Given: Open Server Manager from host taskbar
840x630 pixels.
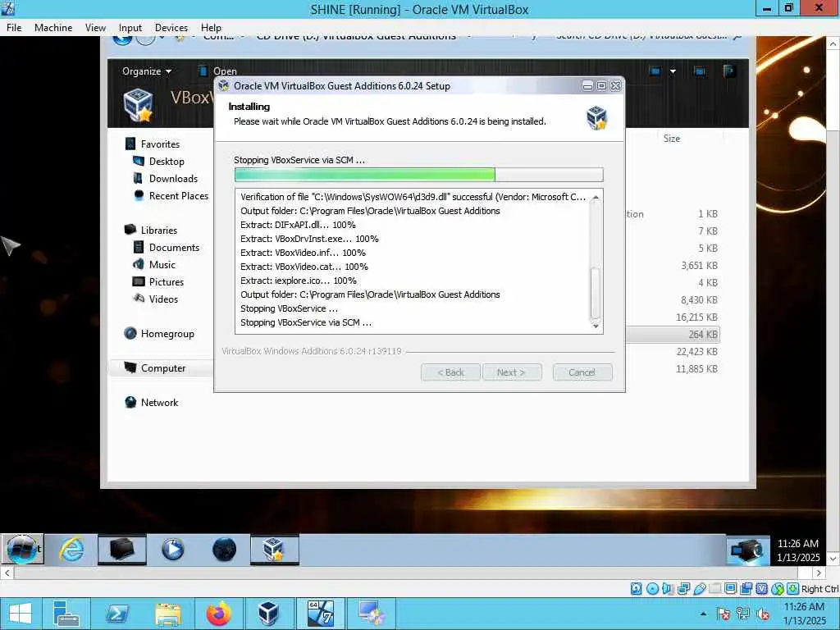Looking at the screenshot, I should (x=66, y=614).
